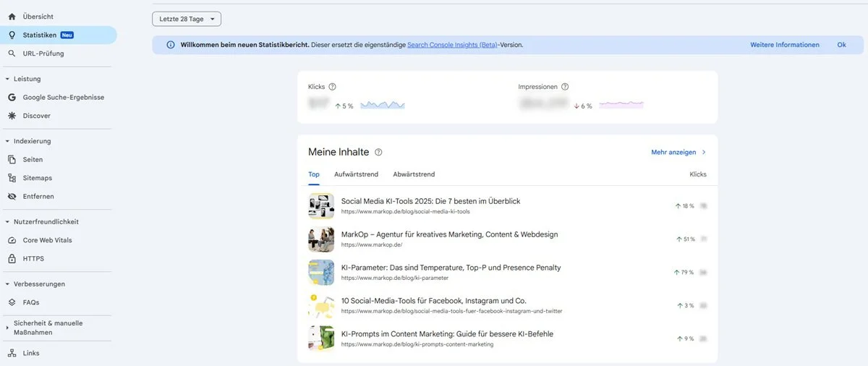Open Social Media KI-Tools 2025 article row
868x366 pixels.
coord(507,205)
